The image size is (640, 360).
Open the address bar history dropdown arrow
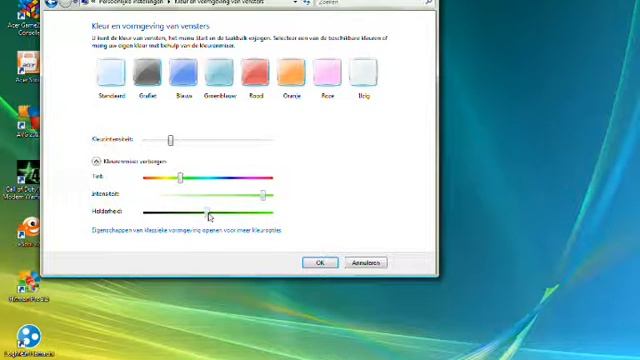(295, 2)
